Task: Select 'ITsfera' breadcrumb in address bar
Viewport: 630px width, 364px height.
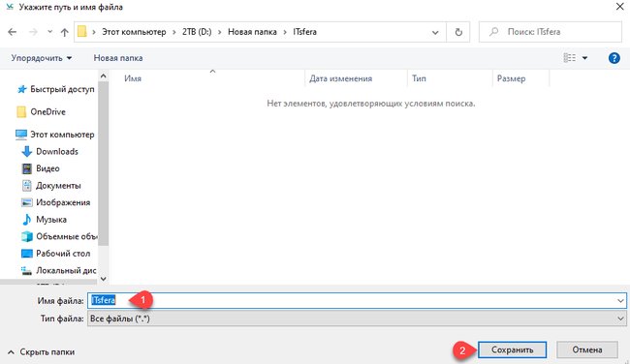Action: point(304,32)
